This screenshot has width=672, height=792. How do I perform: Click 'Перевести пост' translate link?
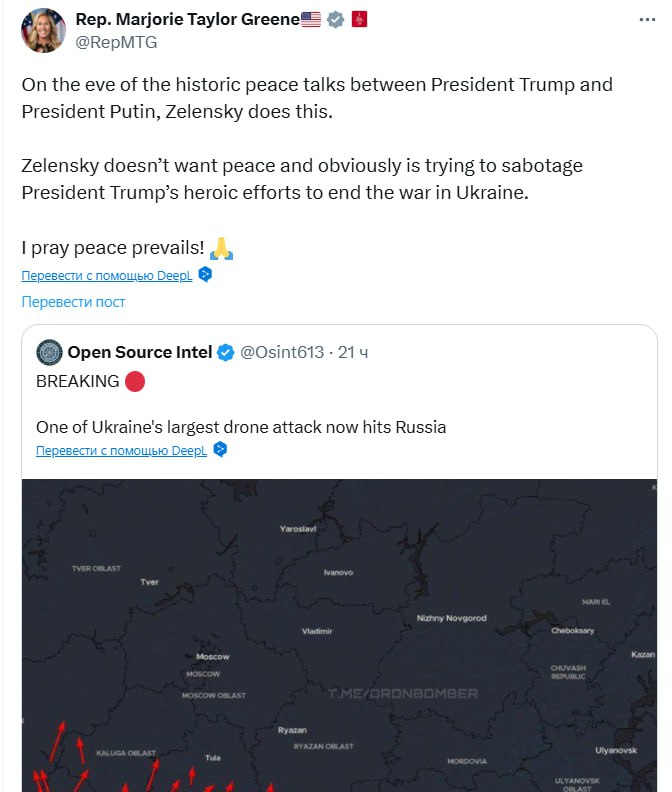[x=74, y=301]
